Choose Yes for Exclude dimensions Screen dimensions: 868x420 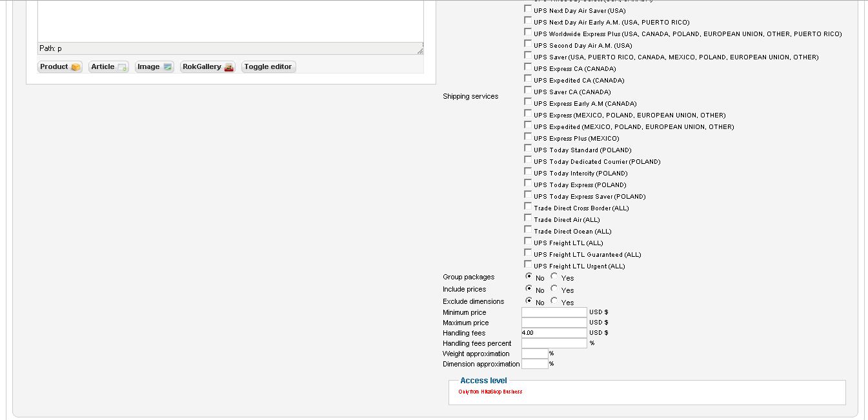(x=554, y=301)
